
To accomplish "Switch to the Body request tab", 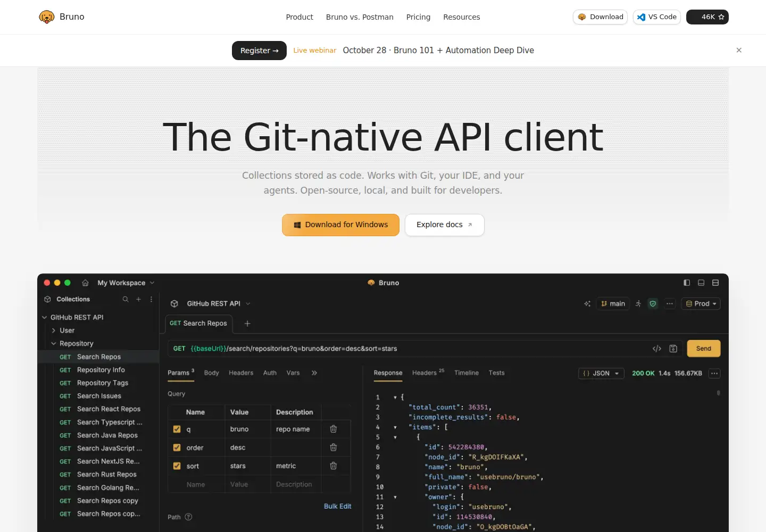I will pos(211,373).
